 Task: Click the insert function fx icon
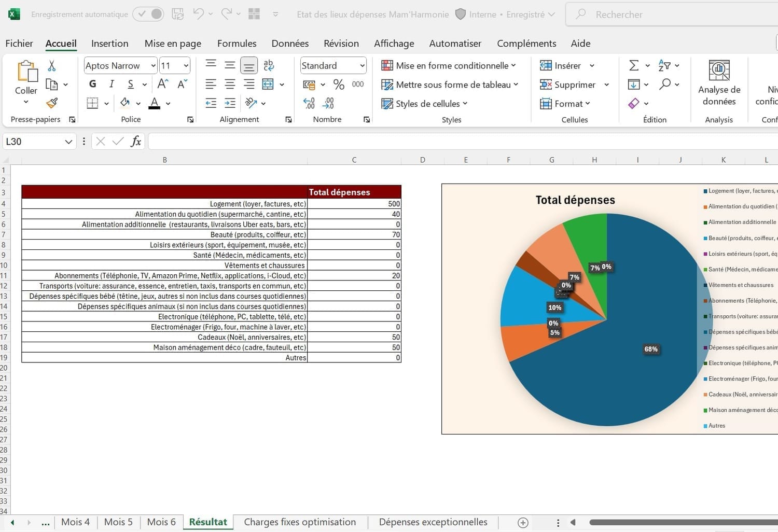pyautogui.click(x=135, y=142)
